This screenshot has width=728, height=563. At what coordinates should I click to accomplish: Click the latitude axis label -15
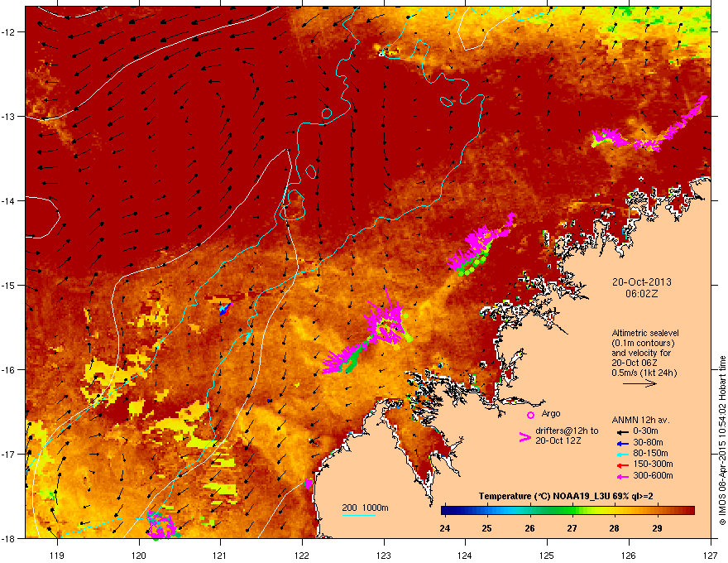coord(9,285)
